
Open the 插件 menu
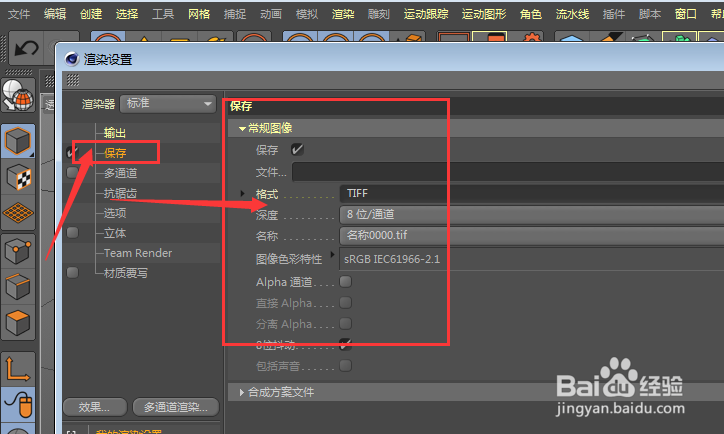[x=614, y=14]
